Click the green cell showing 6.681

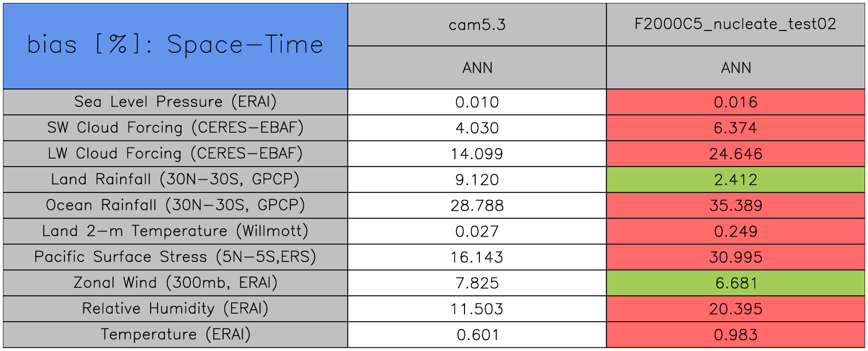(x=736, y=283)
